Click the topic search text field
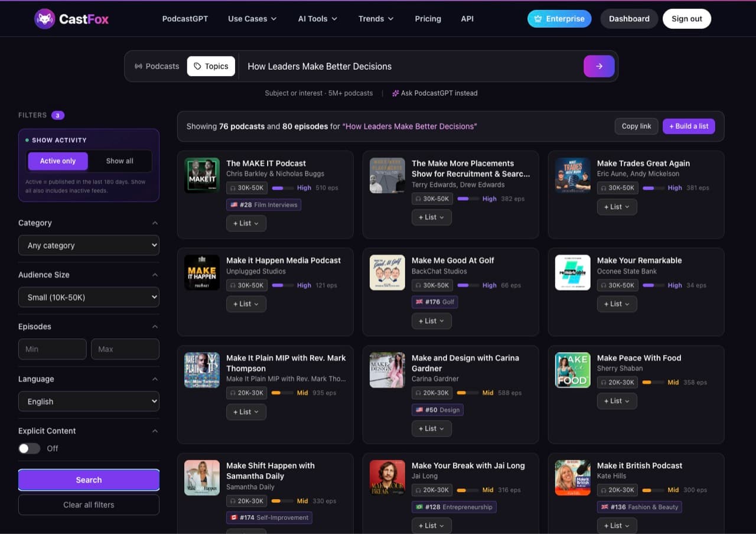756x534 pixels. point(410,66)
